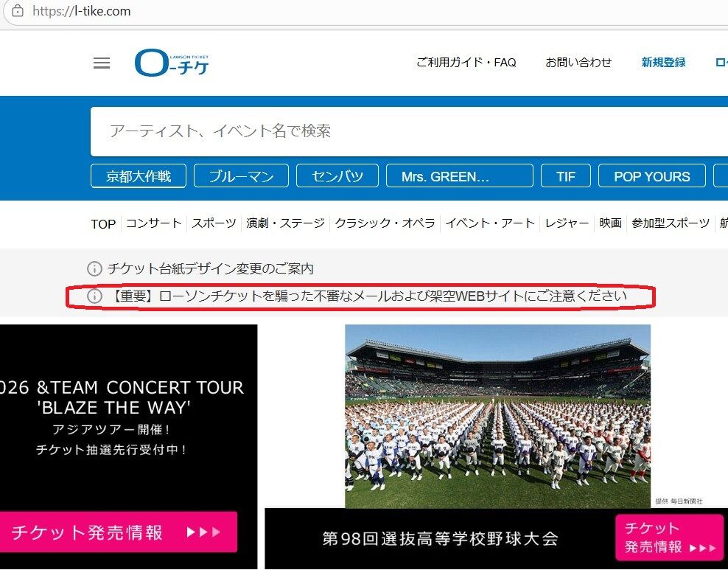Viewport: 728px width, 570px height.
Task: Open the 新規登録 registration link
Action: point(663,62)
